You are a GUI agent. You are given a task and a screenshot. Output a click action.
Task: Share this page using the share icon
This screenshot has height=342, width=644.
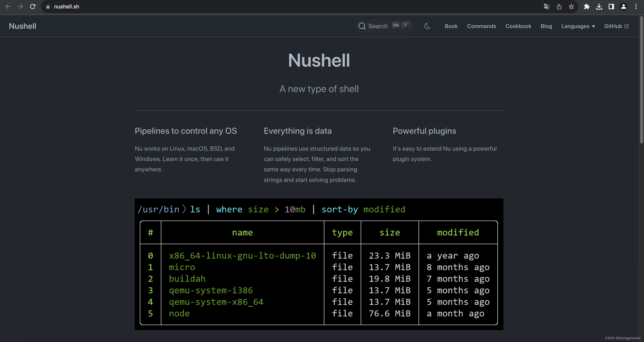click(x=559, y=7)
